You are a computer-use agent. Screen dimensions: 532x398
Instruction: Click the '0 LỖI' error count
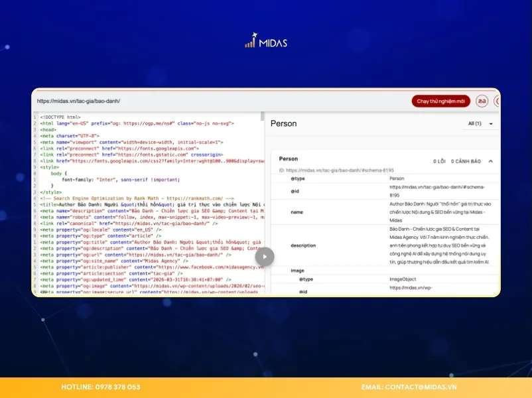point(439,161)
